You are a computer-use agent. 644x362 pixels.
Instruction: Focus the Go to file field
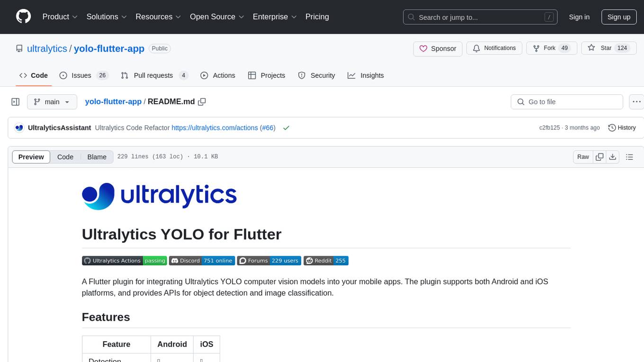click(567, 102)
